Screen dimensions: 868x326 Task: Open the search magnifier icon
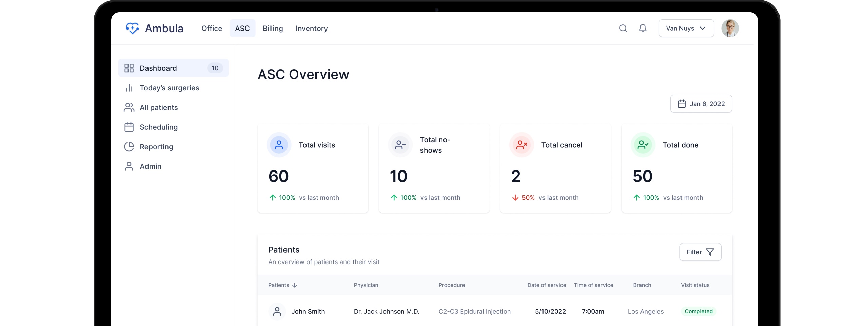(x=623, y=28)
